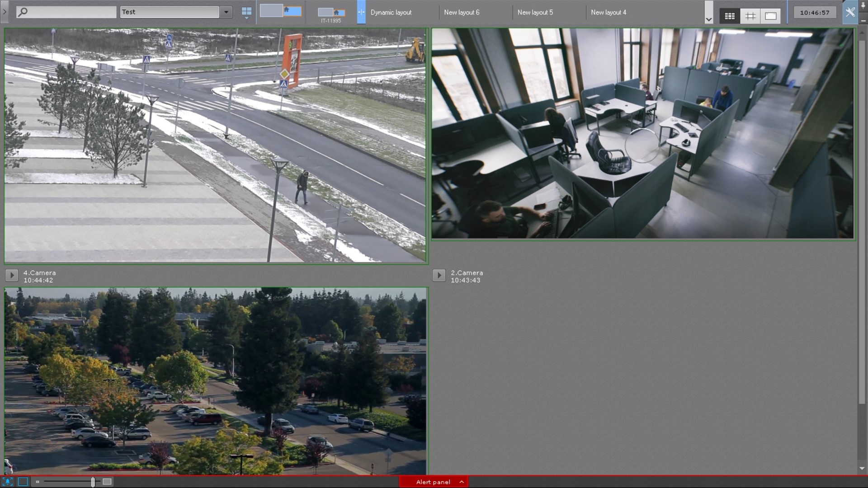Play archive for 4.Camera
Screen dimensions: 868x488
click(12, 275)
